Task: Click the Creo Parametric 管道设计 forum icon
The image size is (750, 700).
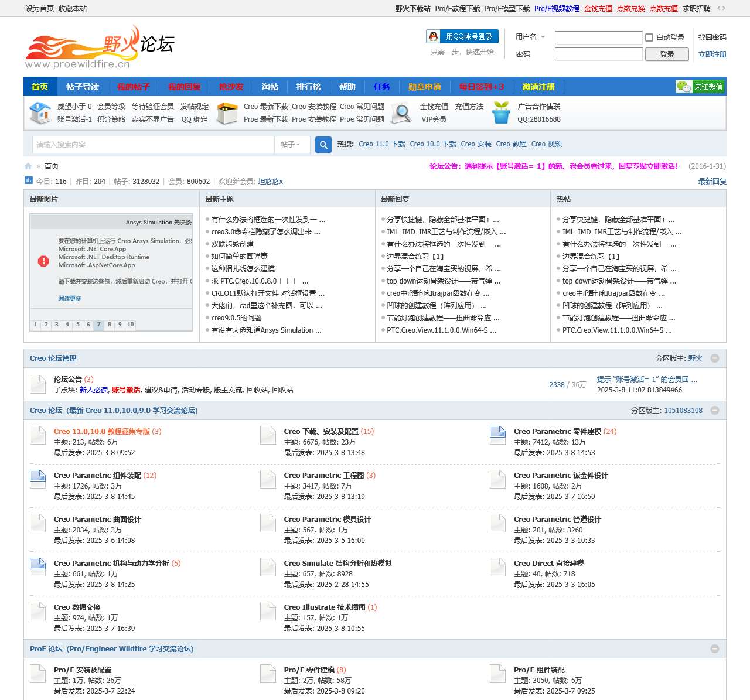Action: pyautogui.click(x=497, y=524)
